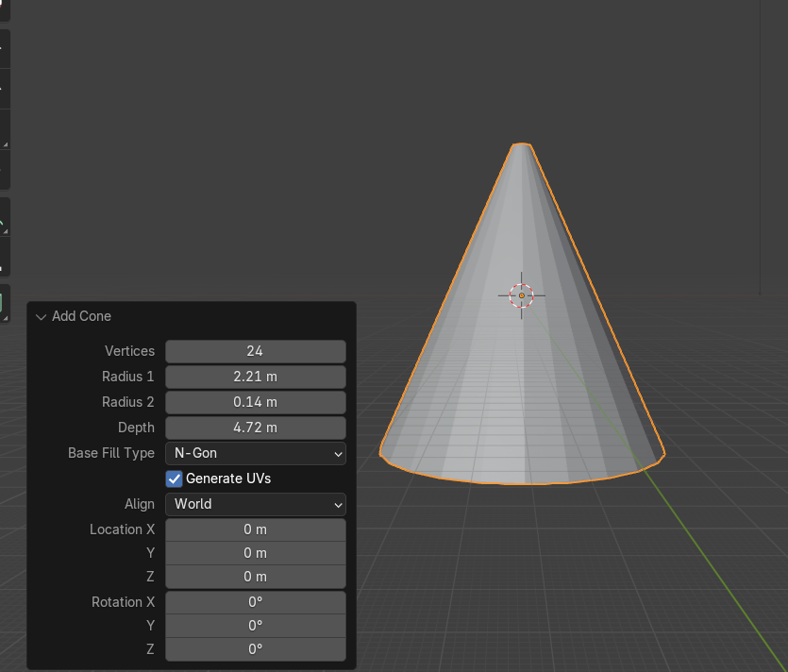Click the Location X field
Viewport: 788px width, 672px height.
[x=255, y=529]
